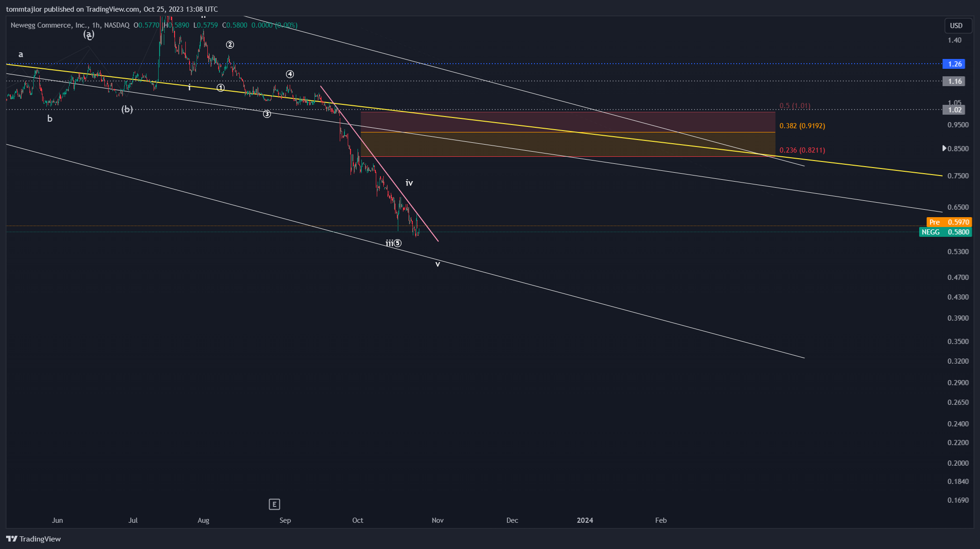
Task: Click the 0.2400 price axis value
Action: [x=958, y=424]
